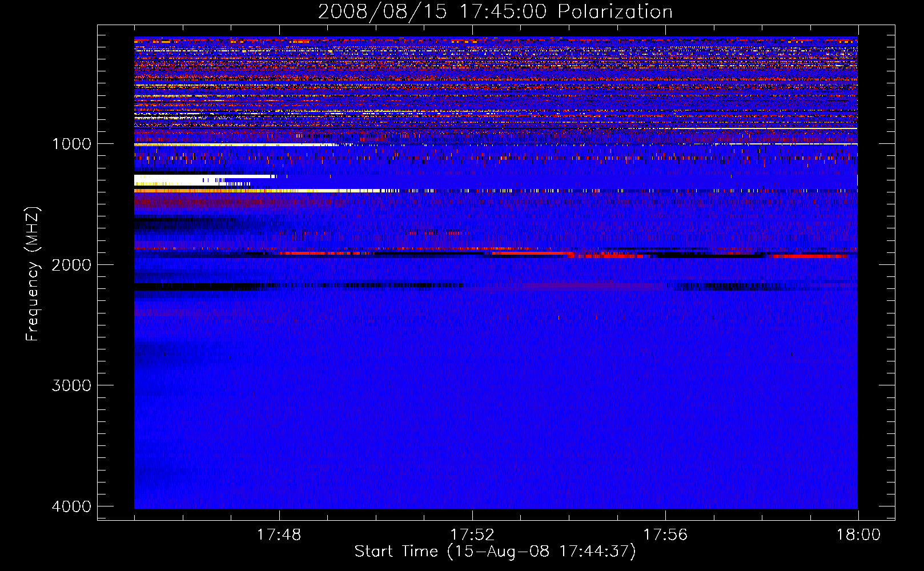The height and width of the screenshot is (571, 924).
Task: Click the 17:52 time tick label
Action: click(x=472, y=535)
